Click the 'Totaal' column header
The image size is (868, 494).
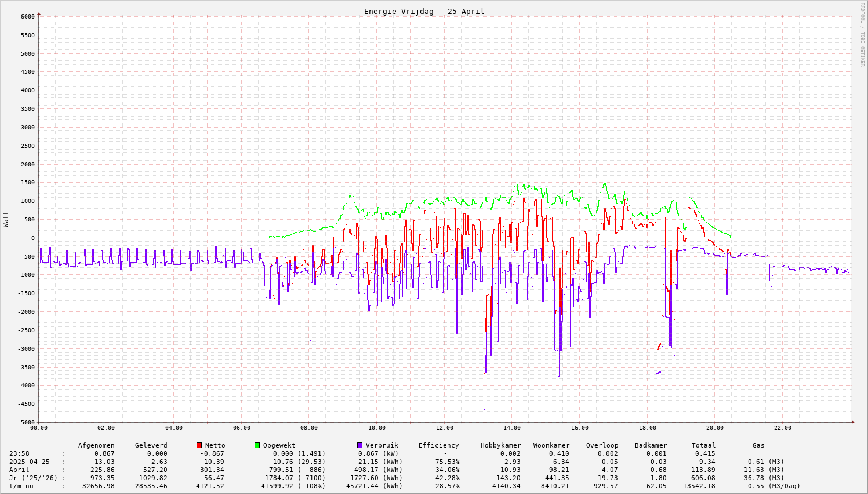[x=703, y=445]
